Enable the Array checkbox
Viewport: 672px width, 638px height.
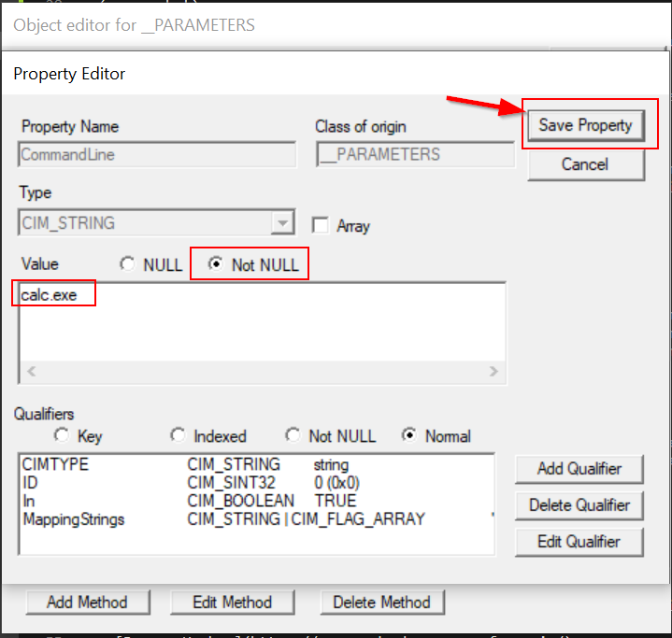tap(321, 225)
